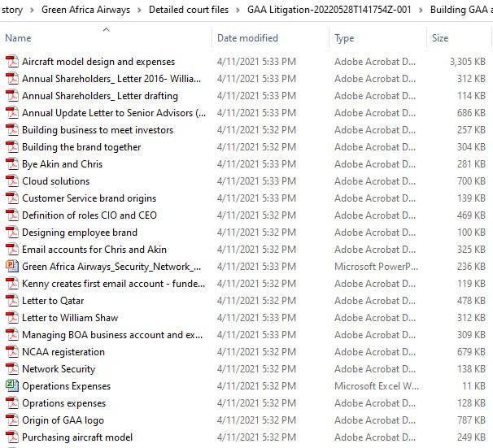Click PDF icon of Annual Update Letter to Senior Advisors
Screen dimensions: 493x448
click(x=12, y=113)
